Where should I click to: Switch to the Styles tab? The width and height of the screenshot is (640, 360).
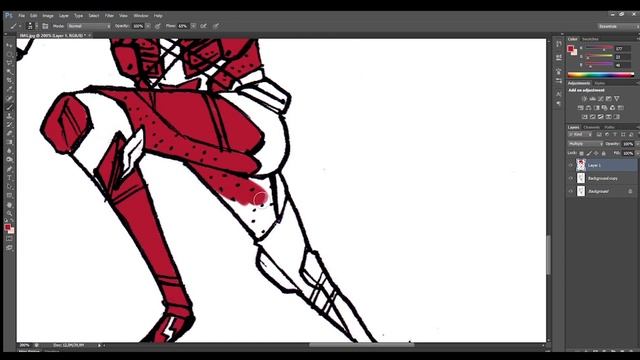[600, 83]
